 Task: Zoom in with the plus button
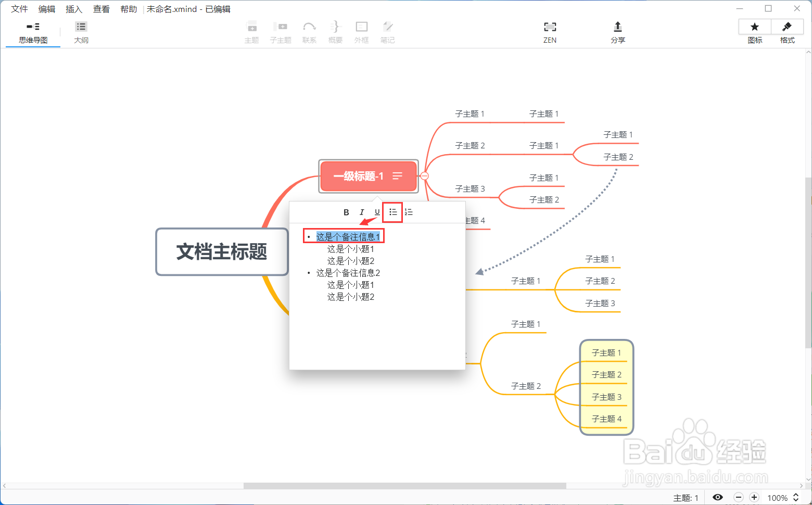[754, 497]
